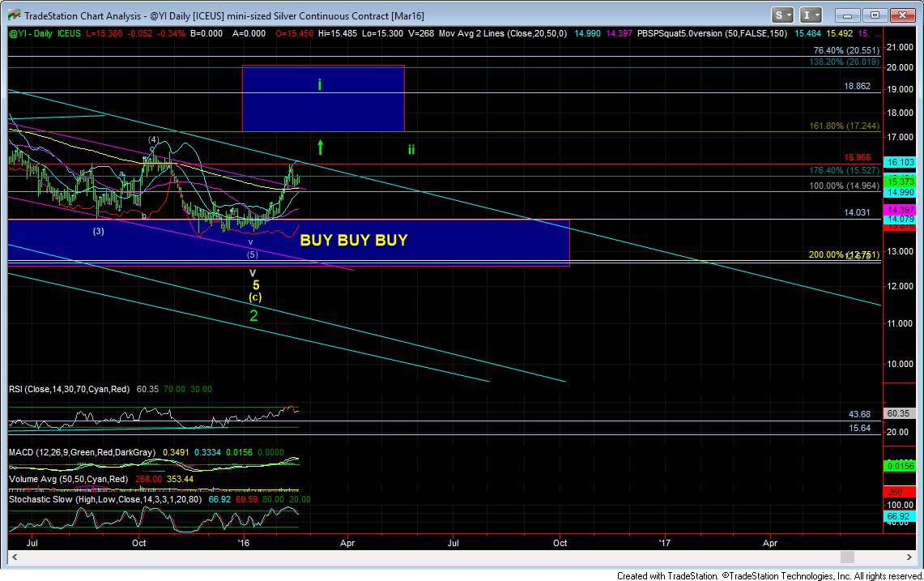The height and width of the screenshot is (581, 924).
Task: Select the '(4)' wave label
Action: tap(153, 140)
